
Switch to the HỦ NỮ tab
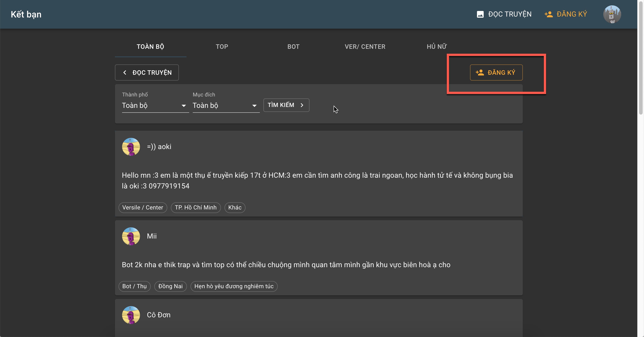[x=436, y=47]
